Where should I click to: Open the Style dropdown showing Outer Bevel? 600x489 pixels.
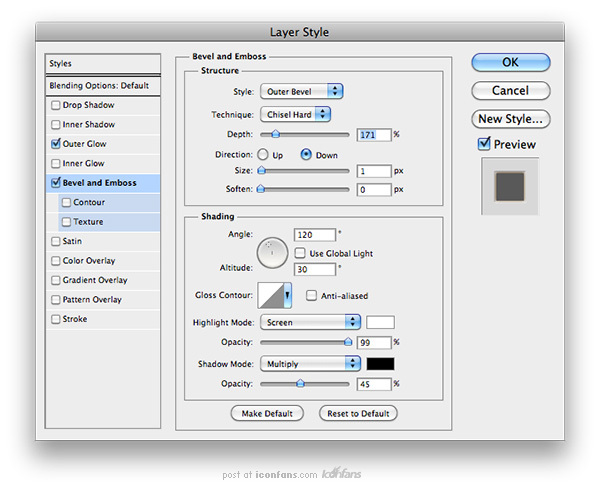[x=301, y=91]
